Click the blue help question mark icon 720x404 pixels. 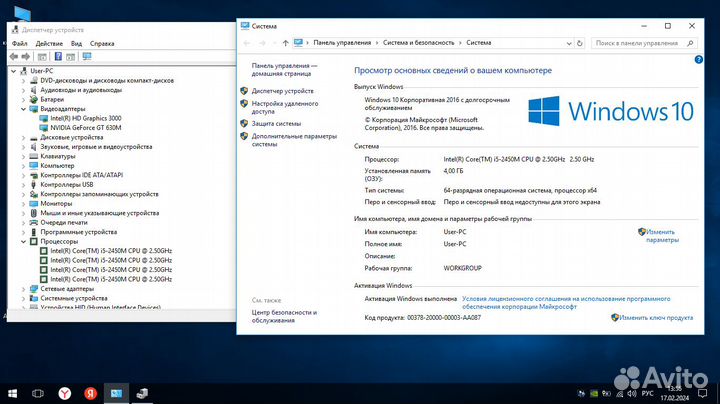(698, 60)
